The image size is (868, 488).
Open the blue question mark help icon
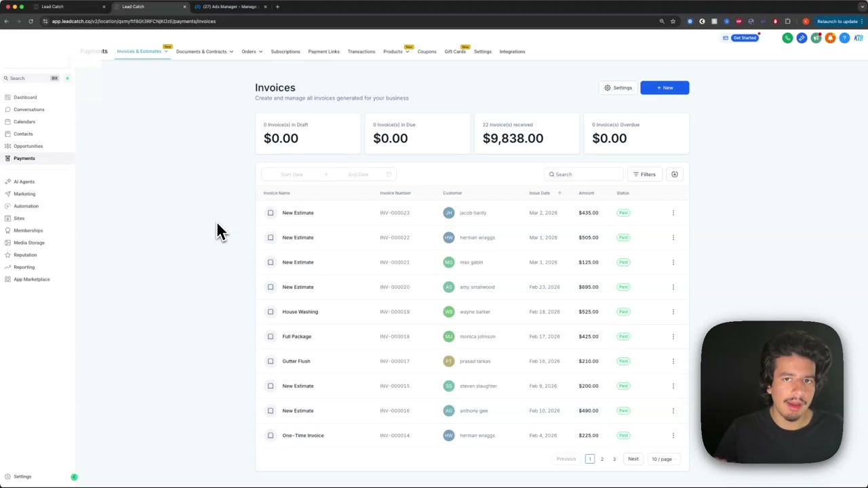point(844,38)
